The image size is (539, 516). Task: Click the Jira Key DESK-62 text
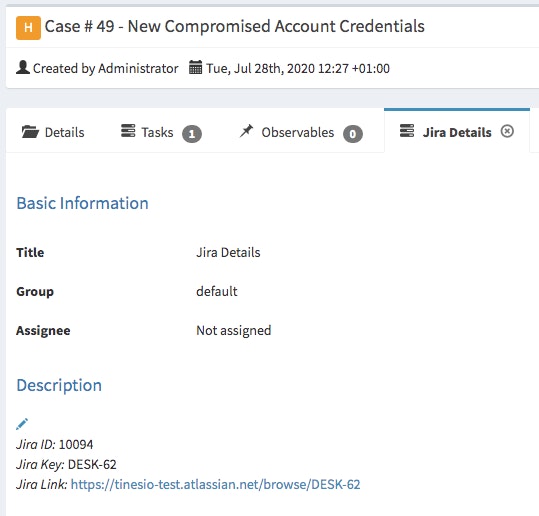point(92,464)
